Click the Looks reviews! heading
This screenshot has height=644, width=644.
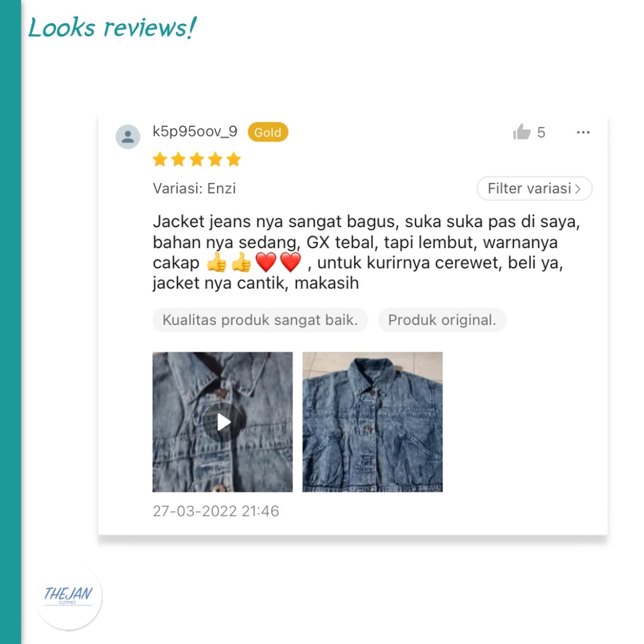point(112,28)
